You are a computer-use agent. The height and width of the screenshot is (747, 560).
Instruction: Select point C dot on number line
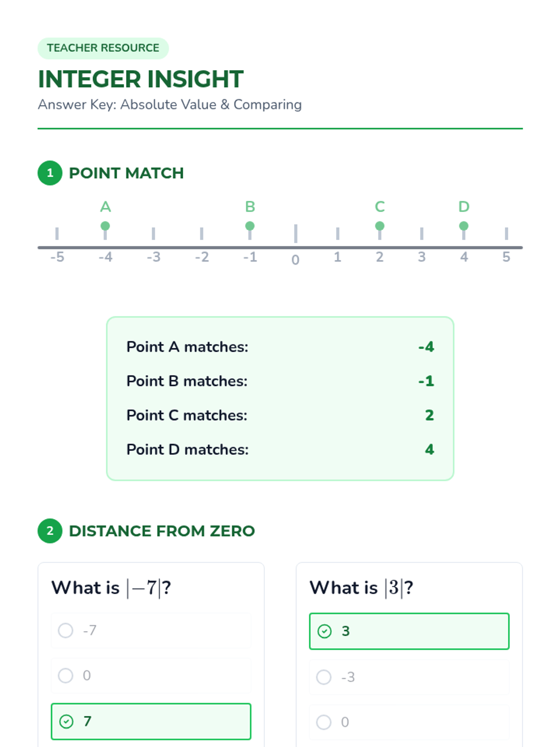[x=379, y=226]
